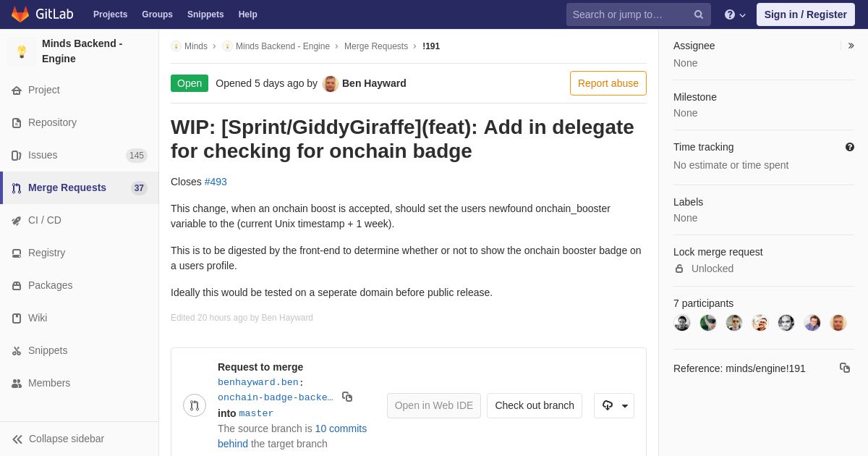Open the Repository sidebar item
This screenshot has height=456, width=868.
click(x=80, y=122)
